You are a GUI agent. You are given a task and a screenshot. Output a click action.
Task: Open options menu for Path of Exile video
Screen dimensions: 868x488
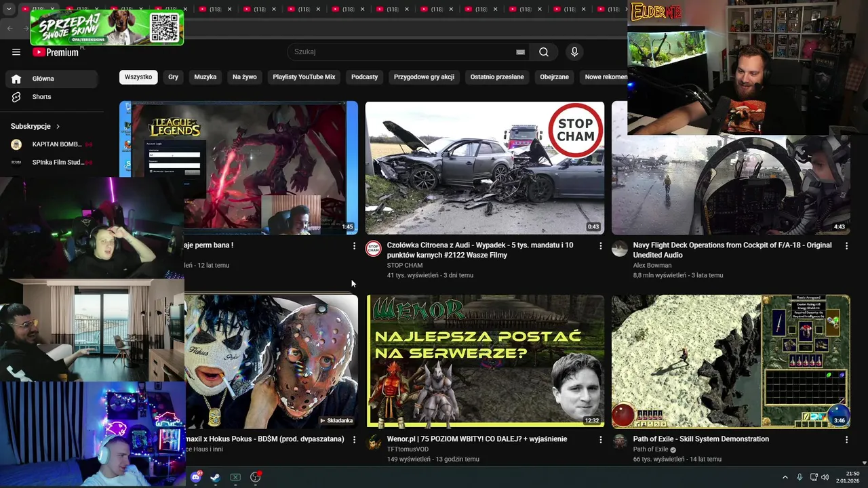tap(846, 440)
